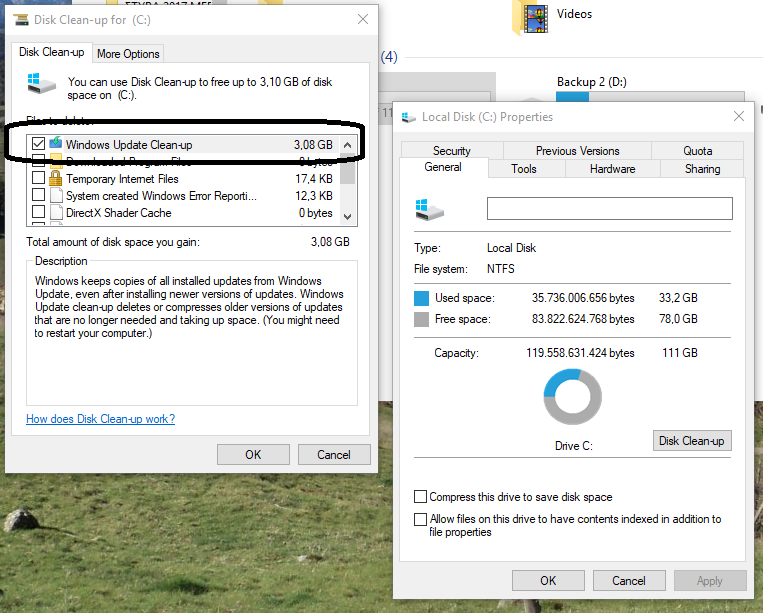Click the Windows Update Clean-up 3,08 GB size

tap(313, 144)
